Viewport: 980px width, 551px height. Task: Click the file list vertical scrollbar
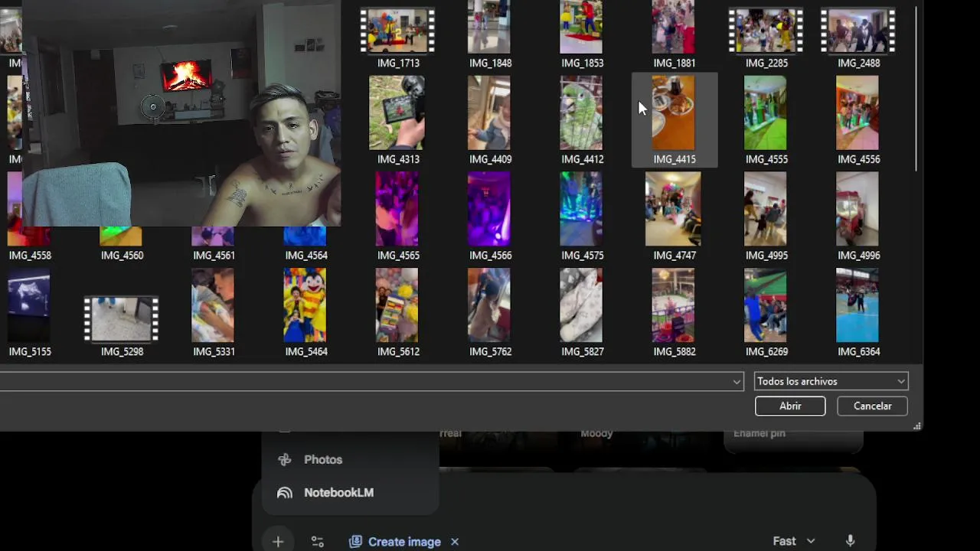[x=916, y=90]
